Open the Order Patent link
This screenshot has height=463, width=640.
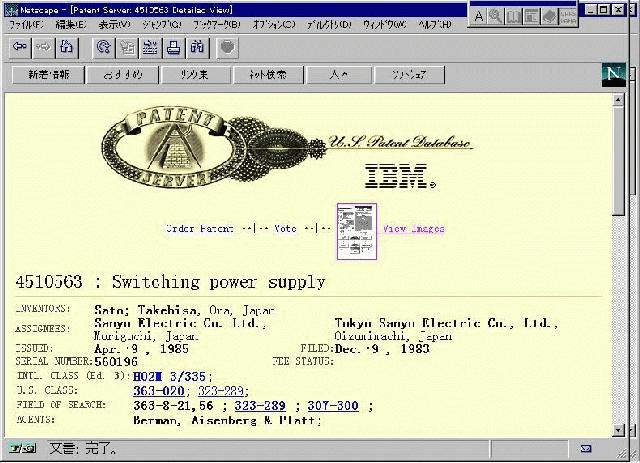[x=199, y=229]
